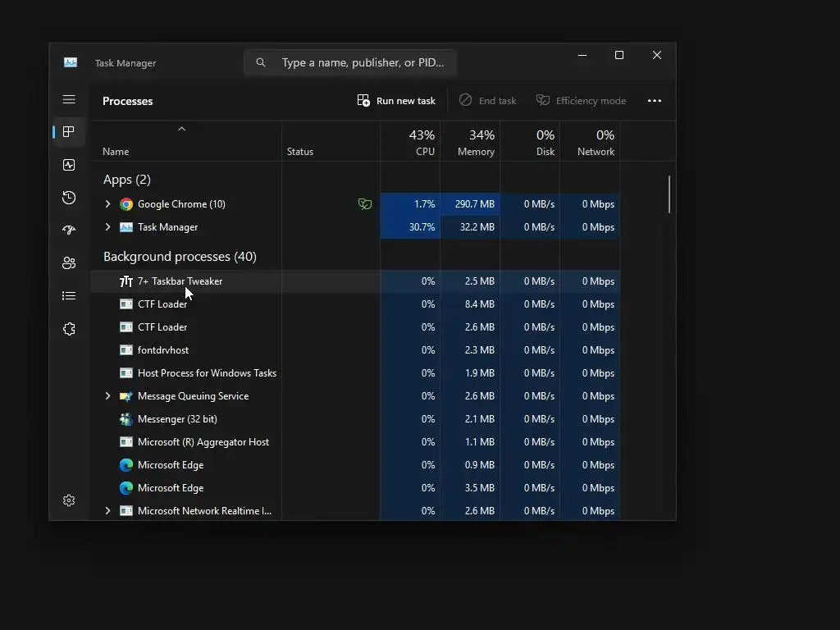Image resolution: width=840 pixels, height=630 pixels.
Task: Click the process list scrollbar thumb
Action: tap(669, 194)
